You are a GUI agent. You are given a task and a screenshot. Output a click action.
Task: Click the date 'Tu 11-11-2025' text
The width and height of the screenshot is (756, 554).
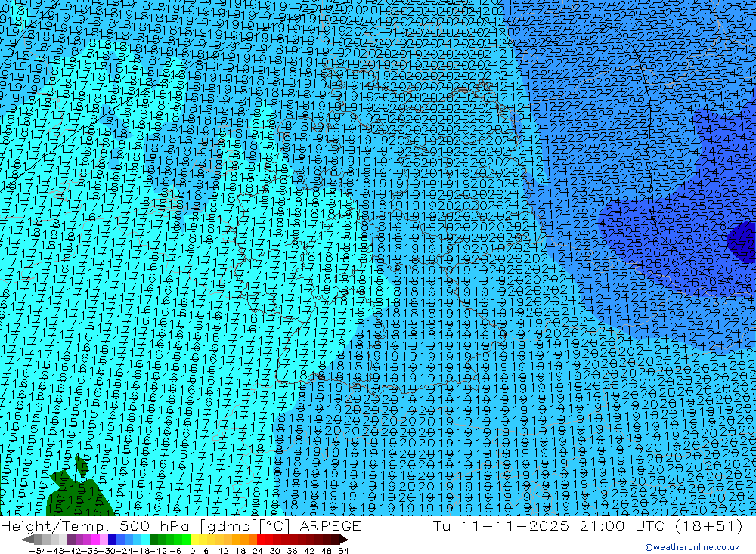coord(501,526)
